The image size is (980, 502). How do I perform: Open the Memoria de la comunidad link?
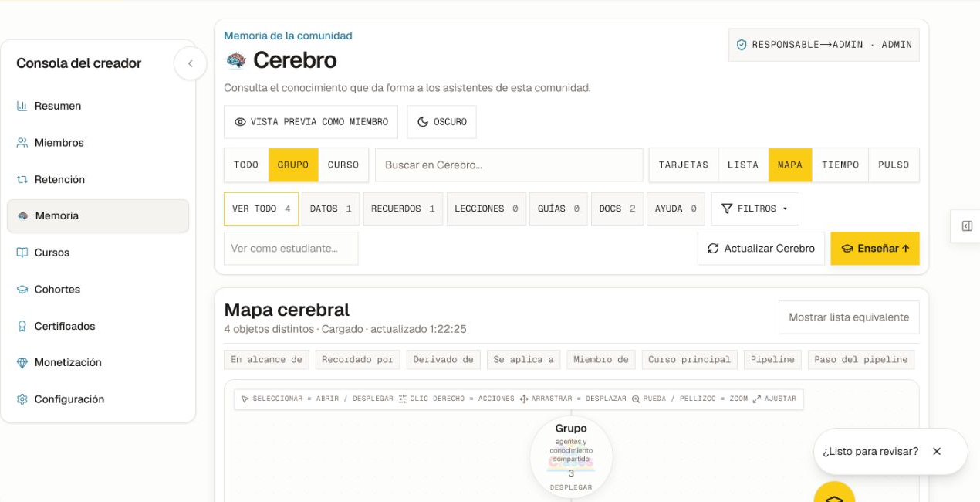pyautogui.click(x=288, y=36)
